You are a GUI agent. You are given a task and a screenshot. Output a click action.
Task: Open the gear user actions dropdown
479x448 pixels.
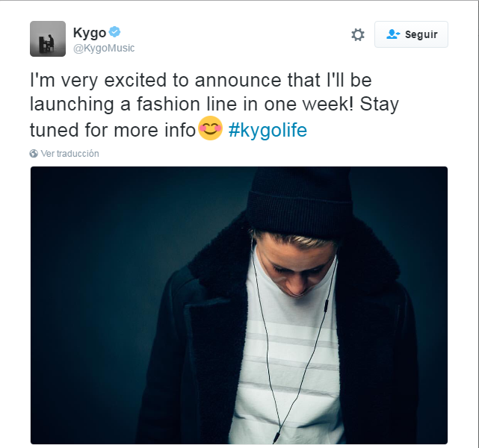[358, 34]
